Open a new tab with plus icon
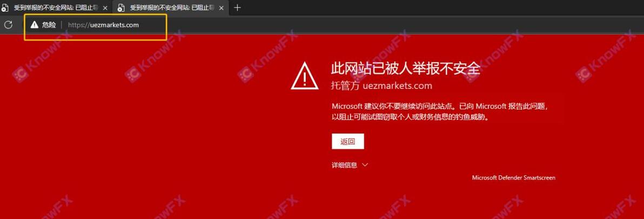Screen dimensions: 644x219 pyautogui.click(x=237, y=8)
